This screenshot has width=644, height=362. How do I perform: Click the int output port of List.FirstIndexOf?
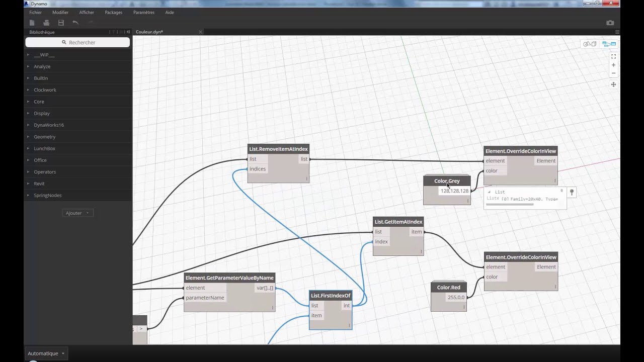tap(347, 306)
